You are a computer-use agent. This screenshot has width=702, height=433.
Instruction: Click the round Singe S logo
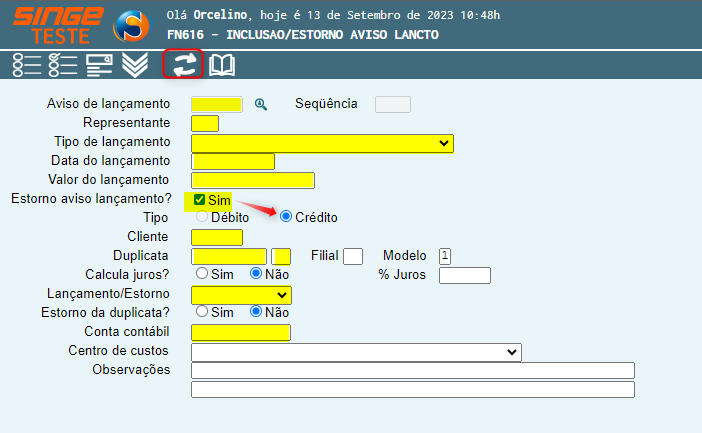(x=132, y=25)
